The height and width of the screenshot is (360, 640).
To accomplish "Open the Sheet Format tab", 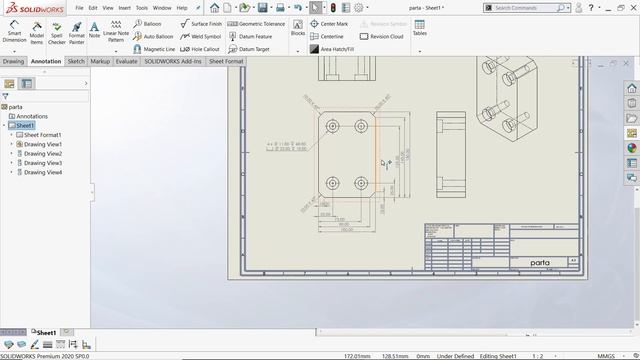I will coord(226,61).
